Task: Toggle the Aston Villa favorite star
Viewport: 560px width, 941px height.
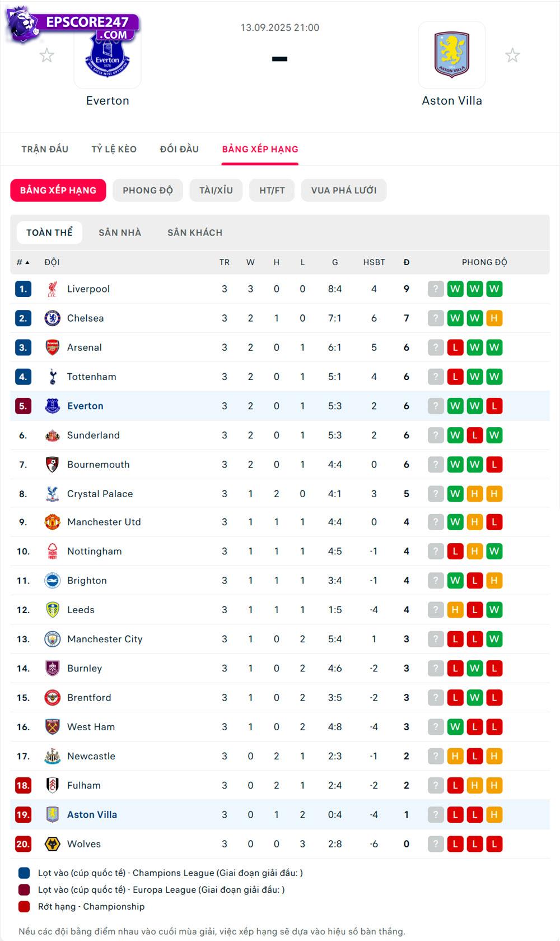Action: (512, 55)
